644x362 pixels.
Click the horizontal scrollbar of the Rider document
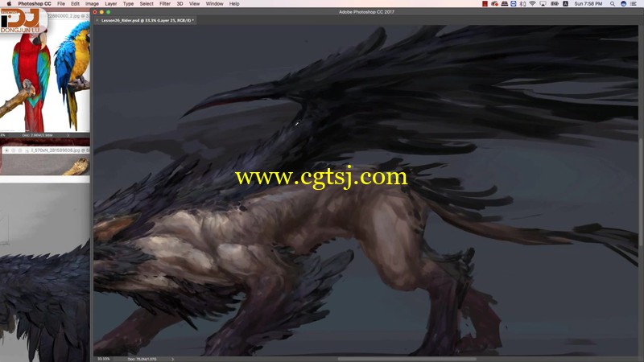tap(407, 359)
